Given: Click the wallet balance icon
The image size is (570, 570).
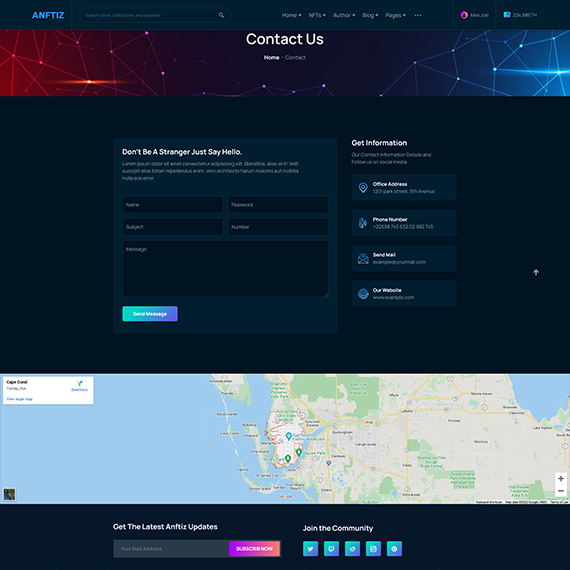Looking at the screenshot, I should 507,15.
